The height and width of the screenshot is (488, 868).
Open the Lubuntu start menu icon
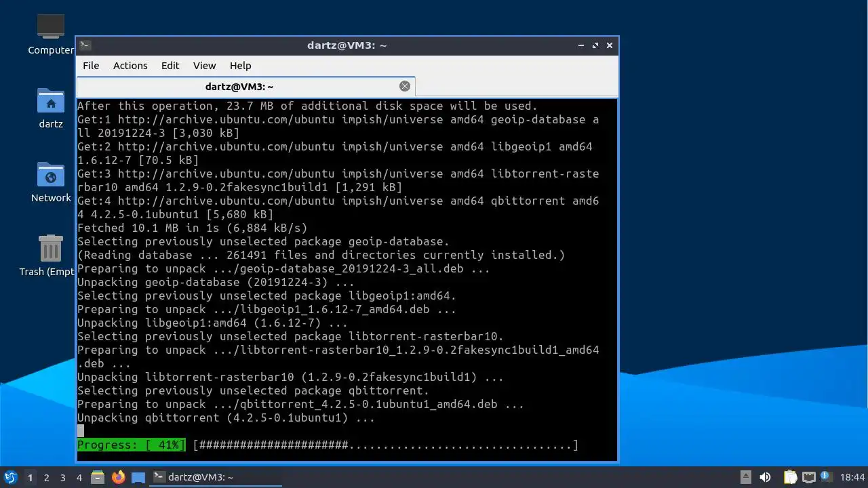point(10,477)
